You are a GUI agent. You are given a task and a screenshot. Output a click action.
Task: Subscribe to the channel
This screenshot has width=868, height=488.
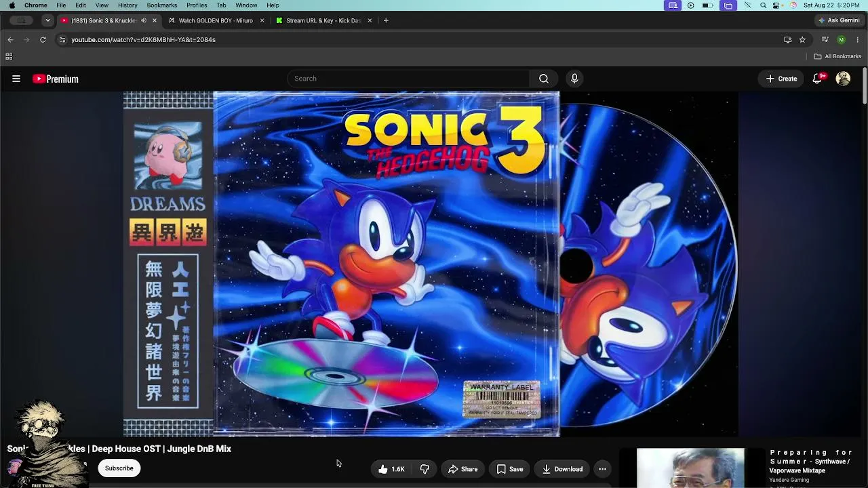[119, 468]
